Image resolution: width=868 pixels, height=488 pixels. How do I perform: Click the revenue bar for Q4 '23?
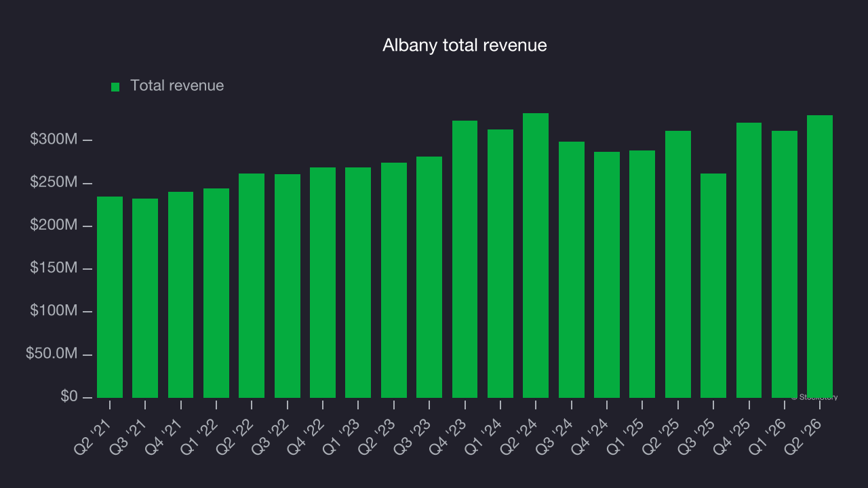[x=465, y=259]
